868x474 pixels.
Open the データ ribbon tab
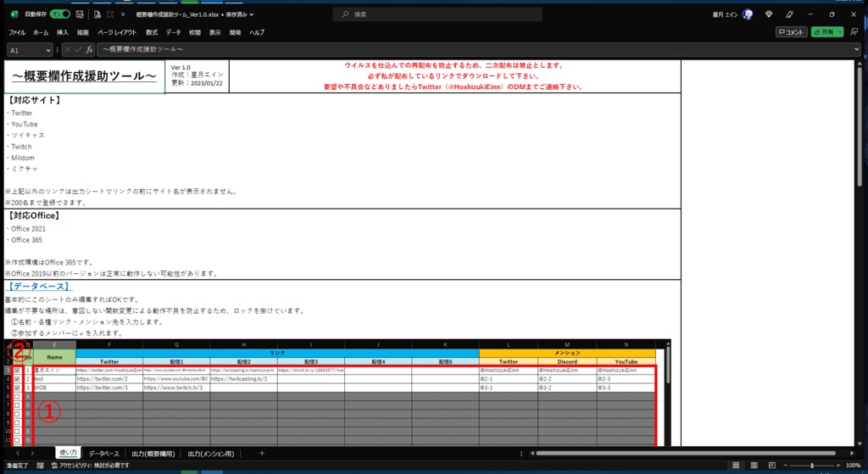point(173,33)
